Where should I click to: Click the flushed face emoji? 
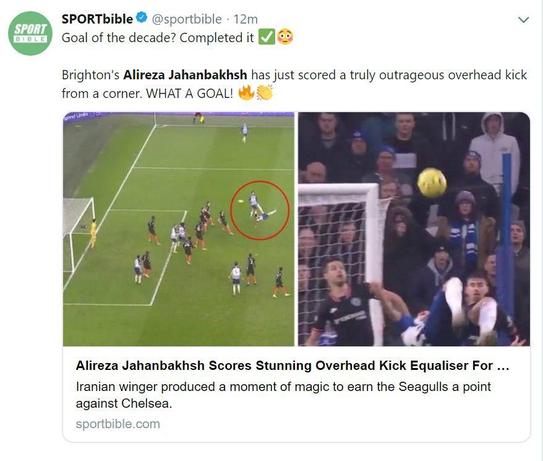pos(285,37)
